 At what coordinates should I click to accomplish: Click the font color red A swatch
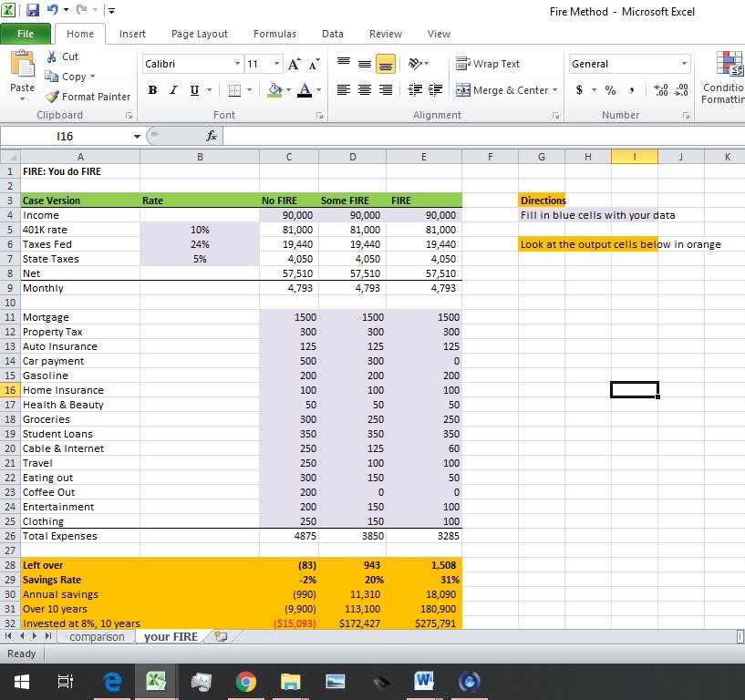point(304,90)
